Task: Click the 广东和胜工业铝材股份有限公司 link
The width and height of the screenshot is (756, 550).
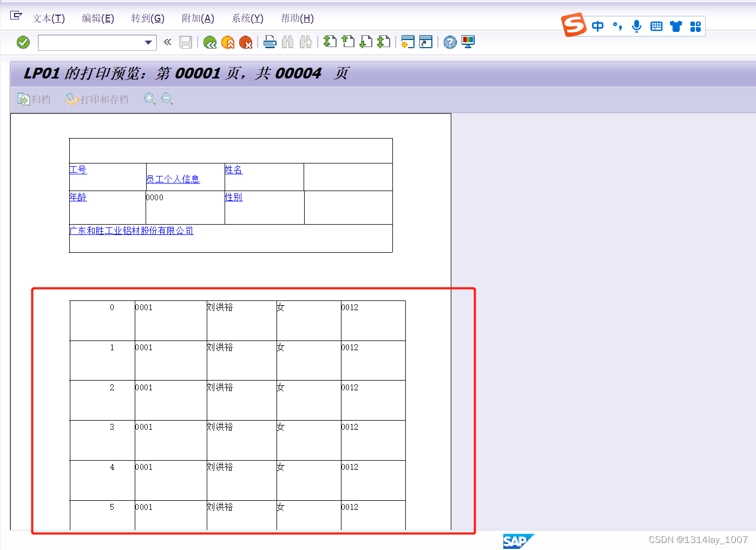Action: pos(132,231)
